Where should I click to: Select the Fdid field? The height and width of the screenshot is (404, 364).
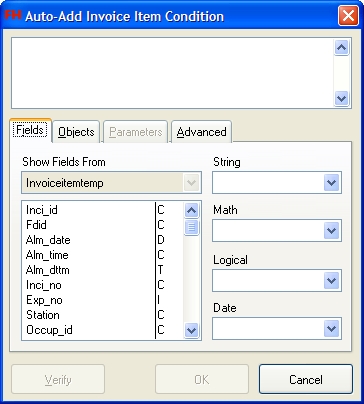(88, 225)
